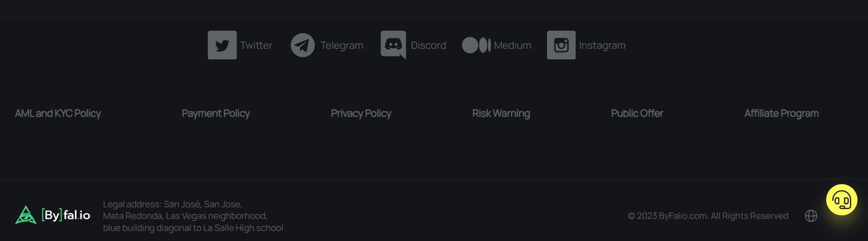Click the ByFalio.com copyright notice text
This screenshot has width=868, height=241.
coord(707,216)
